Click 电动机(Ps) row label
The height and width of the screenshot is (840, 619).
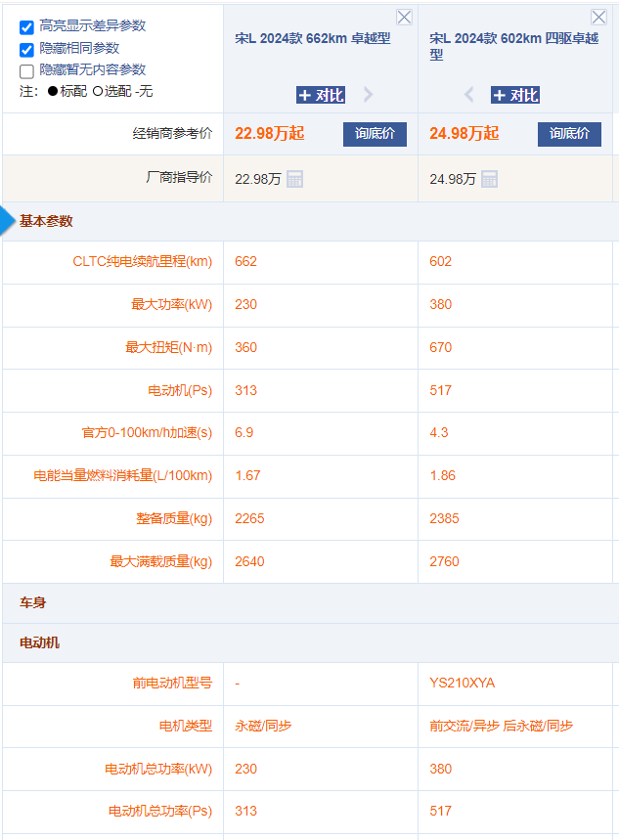[180, 390]
